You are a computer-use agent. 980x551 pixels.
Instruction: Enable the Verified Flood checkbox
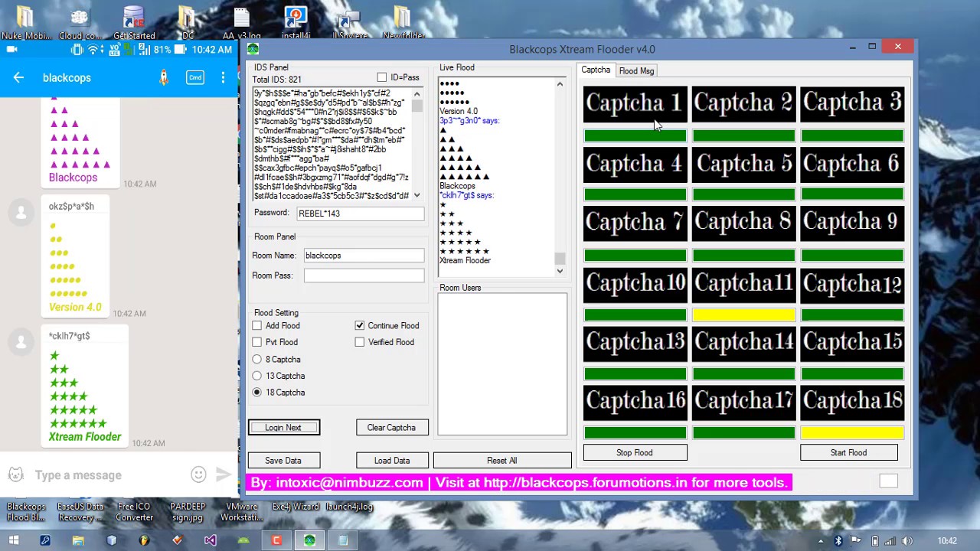(x=360, y=342)
